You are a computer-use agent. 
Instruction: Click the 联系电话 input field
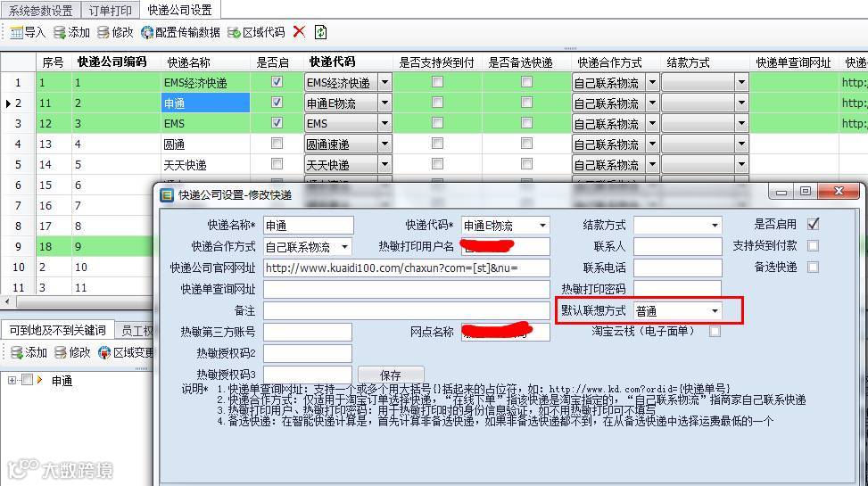point(678,268)
